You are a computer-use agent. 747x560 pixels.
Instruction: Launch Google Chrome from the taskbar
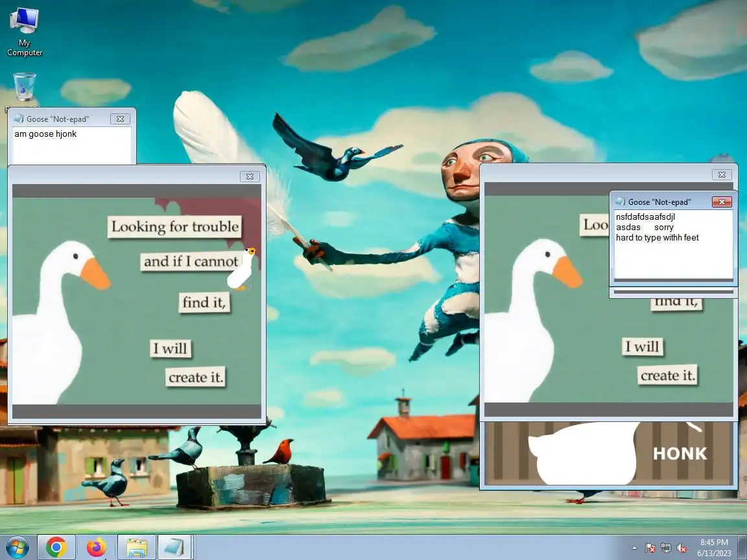coord(56,547)
